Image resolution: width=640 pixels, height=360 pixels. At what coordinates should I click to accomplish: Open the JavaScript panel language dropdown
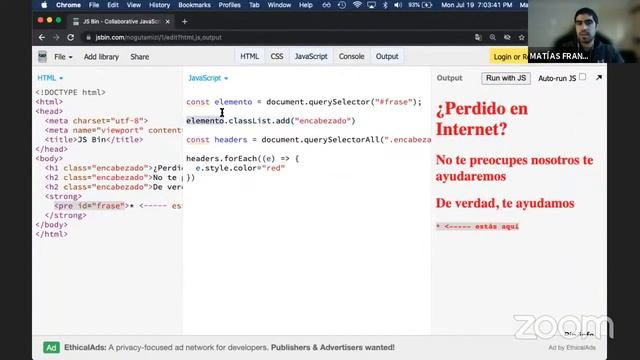pyautogui.click(x=208, y=78)
